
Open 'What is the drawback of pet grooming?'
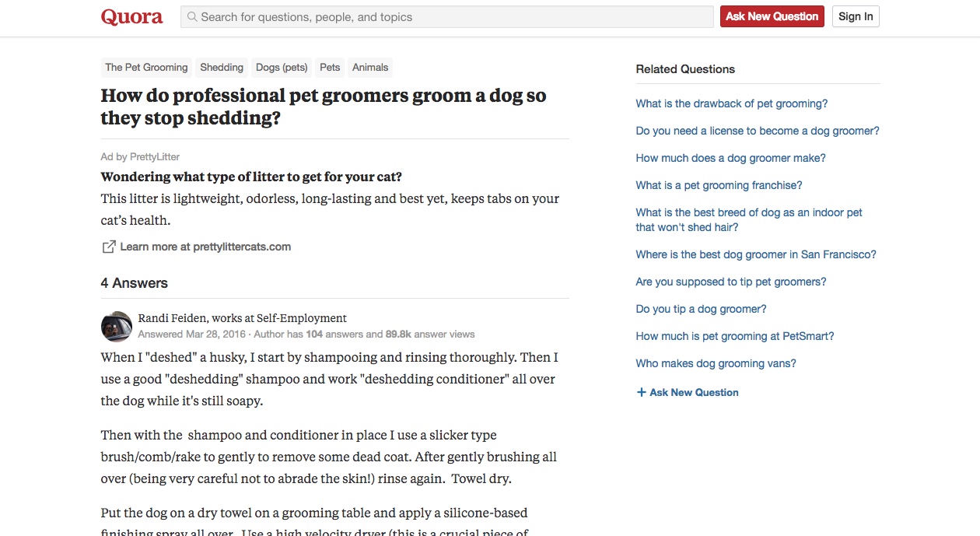click(731, 103)
